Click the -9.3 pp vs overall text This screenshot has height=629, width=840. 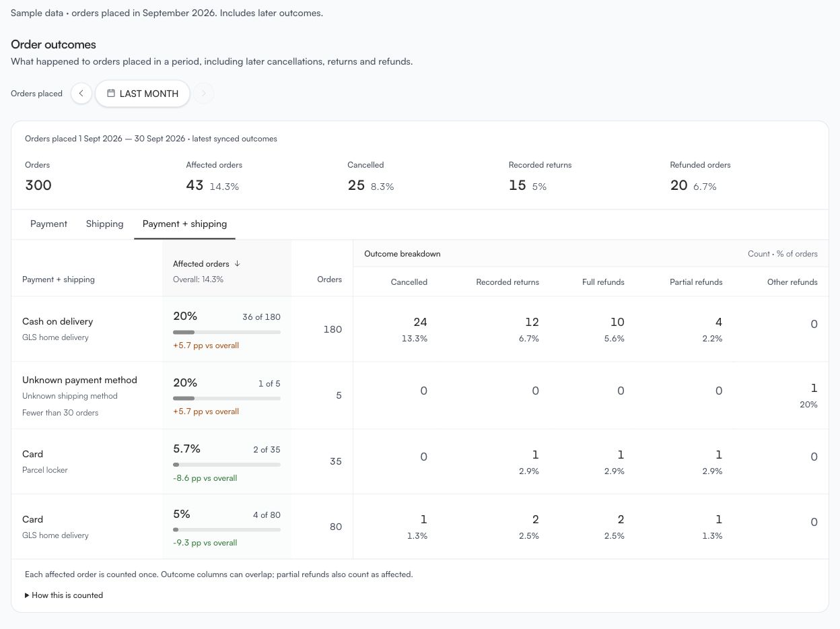205,543
